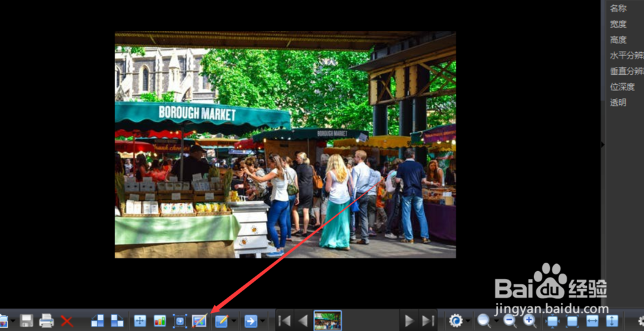
Task: Jump to the last image
Action: [x=428, y=321]
